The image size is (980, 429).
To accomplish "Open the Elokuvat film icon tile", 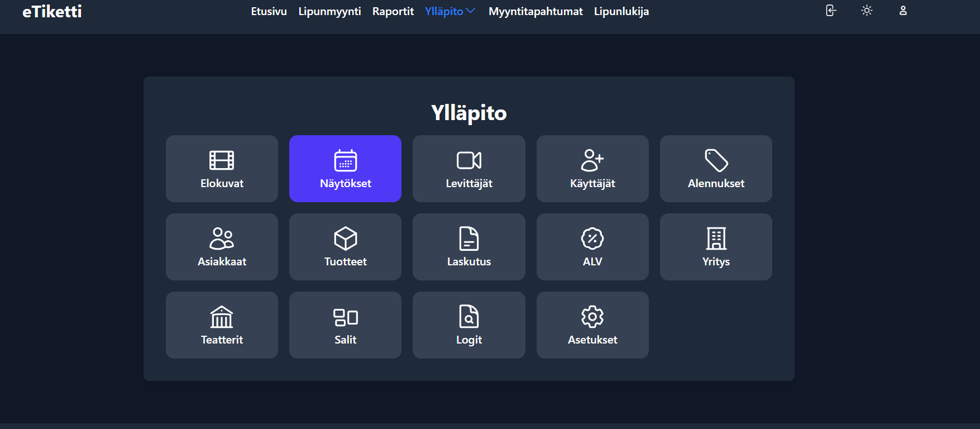I will (x=222, y=160).
